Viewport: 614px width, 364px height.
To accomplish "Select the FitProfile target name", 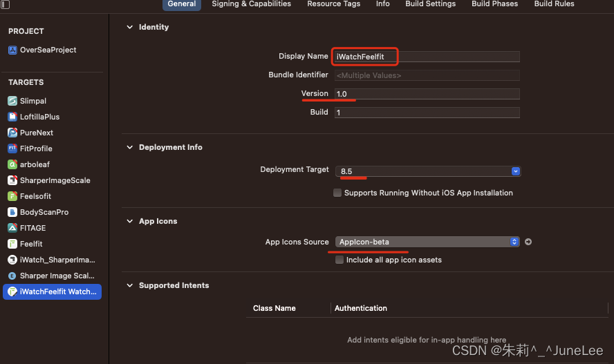I will (36, 149).
